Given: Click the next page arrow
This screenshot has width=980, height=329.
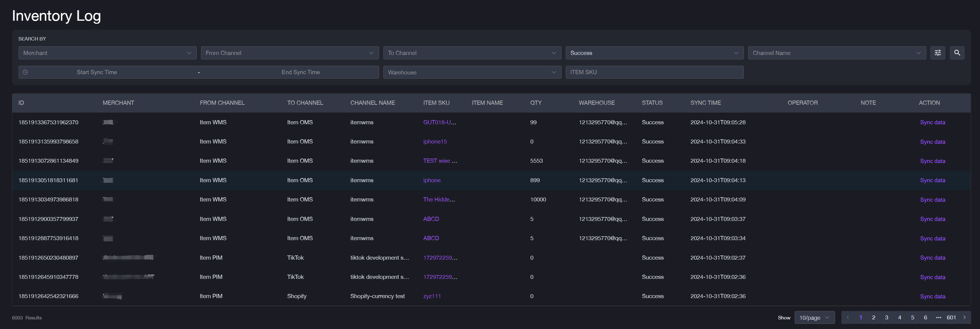Looking at the screenshot, I should click(965, 317).
